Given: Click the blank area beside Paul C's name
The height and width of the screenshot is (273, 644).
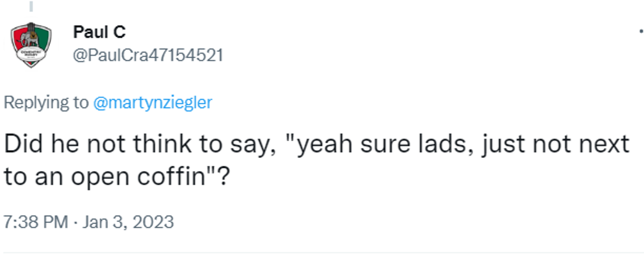Looking at the screenshot, I should point(369,32).
